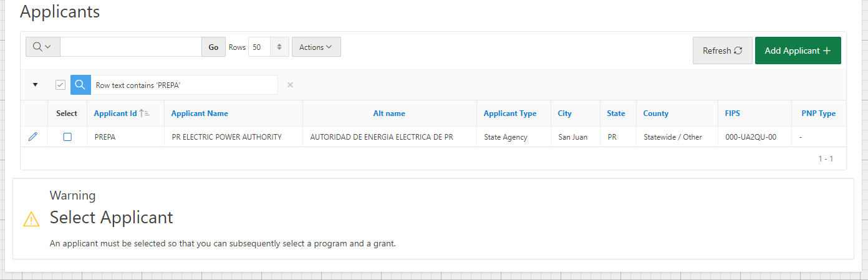Open the Actions menu
This screenshot has height=280, width=868.
[x=316, y=47]
